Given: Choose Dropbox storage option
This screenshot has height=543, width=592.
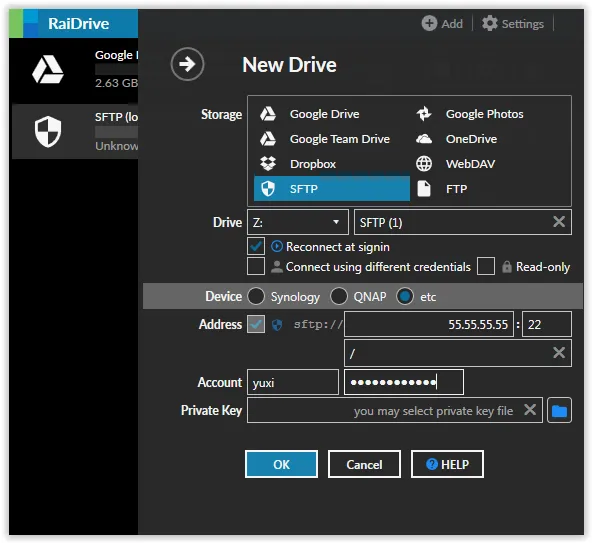Looking at the screenshot, I should (x=331, y=164).
